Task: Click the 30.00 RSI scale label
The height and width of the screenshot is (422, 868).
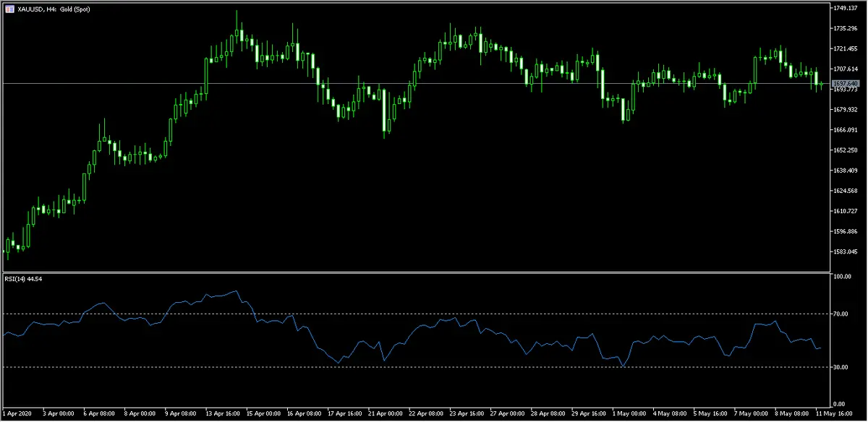Action: point(839,367)
